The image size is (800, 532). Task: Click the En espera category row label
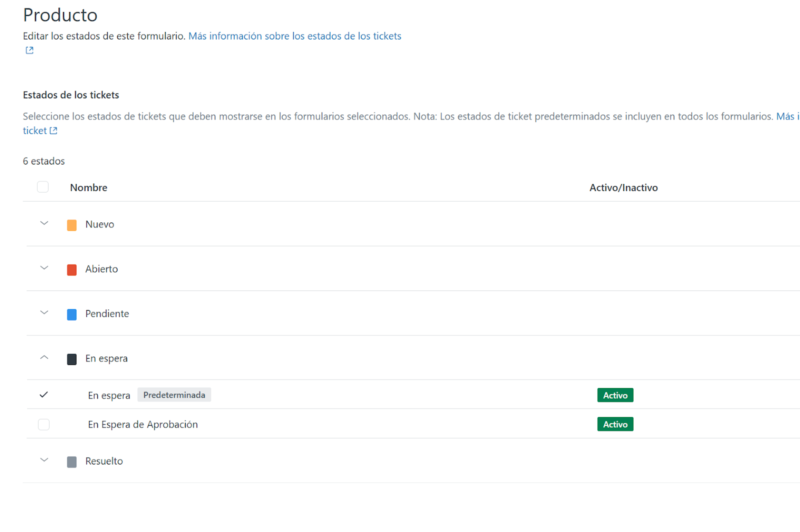click(106, 358)
